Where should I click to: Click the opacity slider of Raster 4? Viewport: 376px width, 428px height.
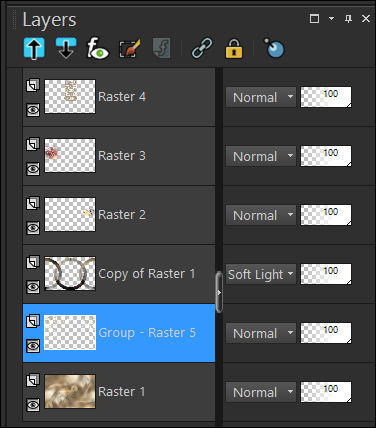[326, 97]
